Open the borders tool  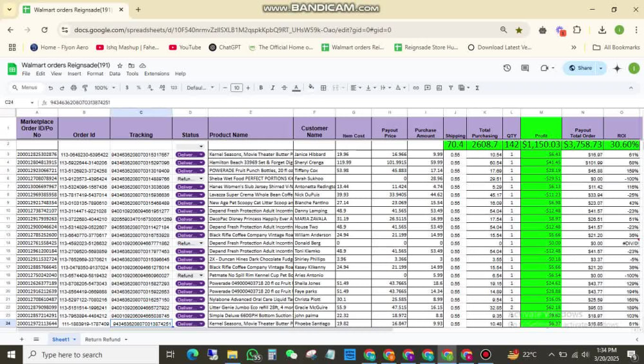pos(323,88)
